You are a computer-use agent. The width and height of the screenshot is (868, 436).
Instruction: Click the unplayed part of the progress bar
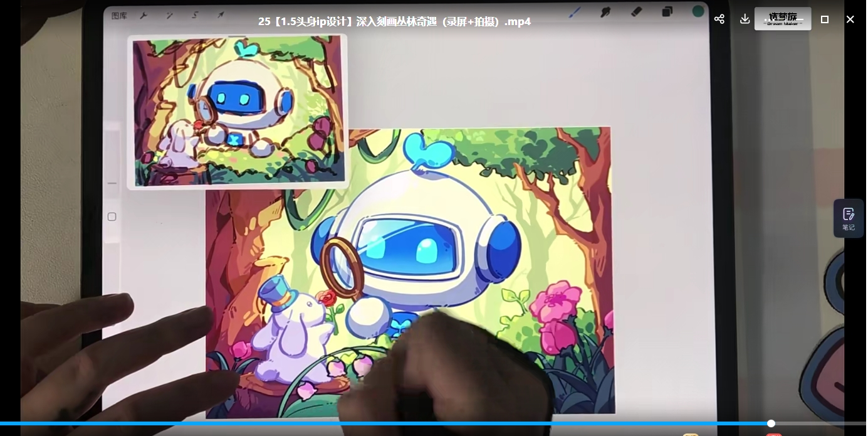point(820,423)
